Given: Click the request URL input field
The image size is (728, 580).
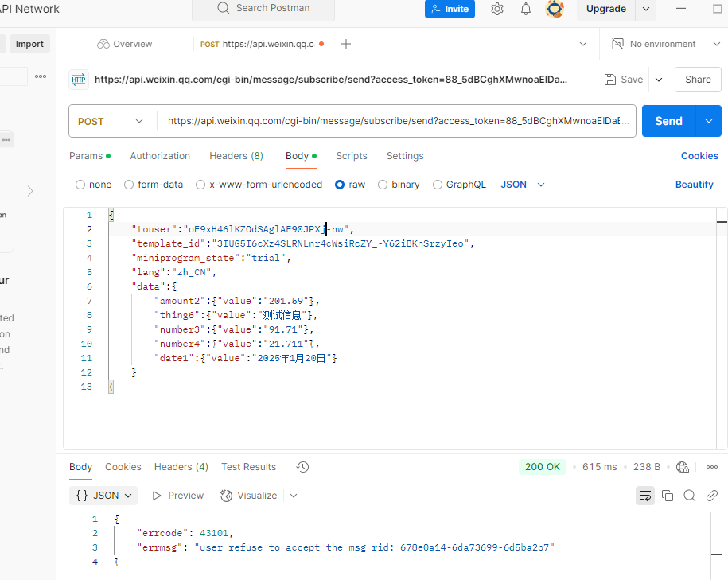Looking at the screenshot, I should pos(397,121).
